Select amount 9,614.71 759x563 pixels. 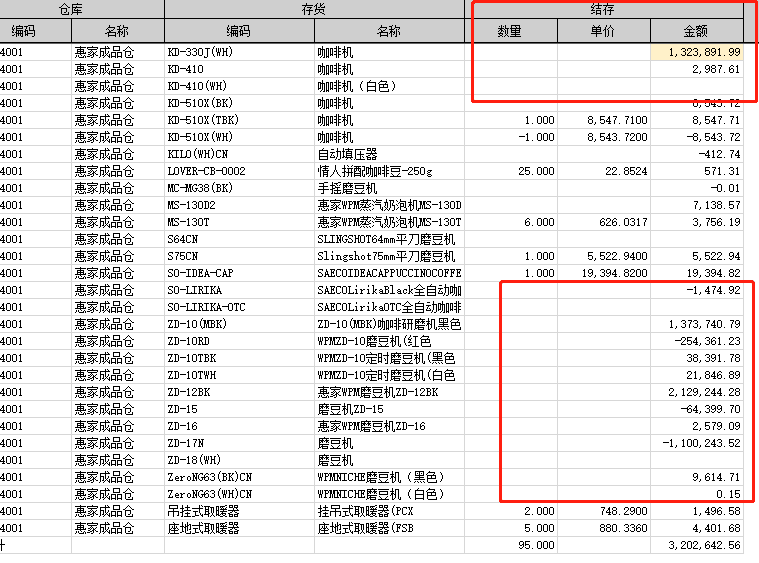(x=697, y=477)
